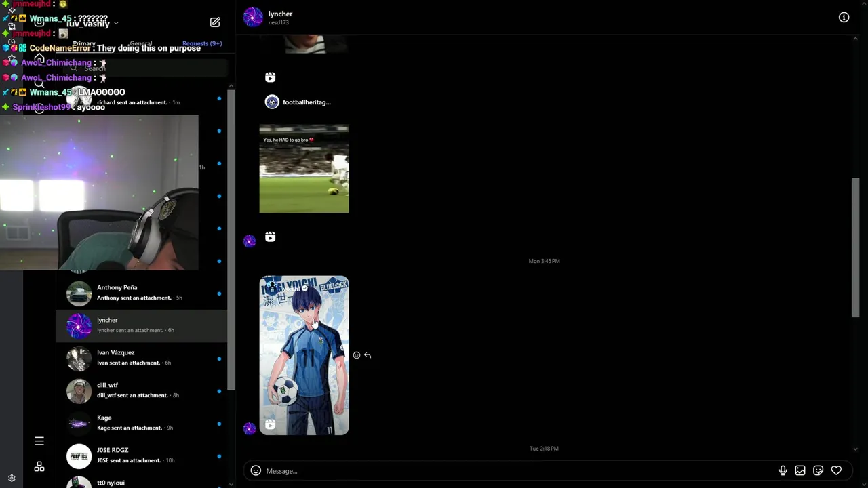Click the settings gear icon

tap(12, 478)
